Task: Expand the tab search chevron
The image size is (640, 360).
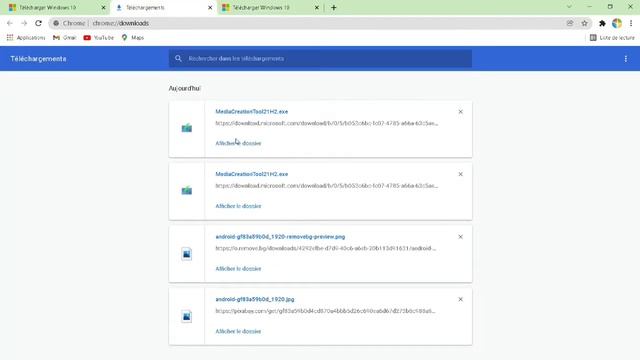Action: click(569, 7)
